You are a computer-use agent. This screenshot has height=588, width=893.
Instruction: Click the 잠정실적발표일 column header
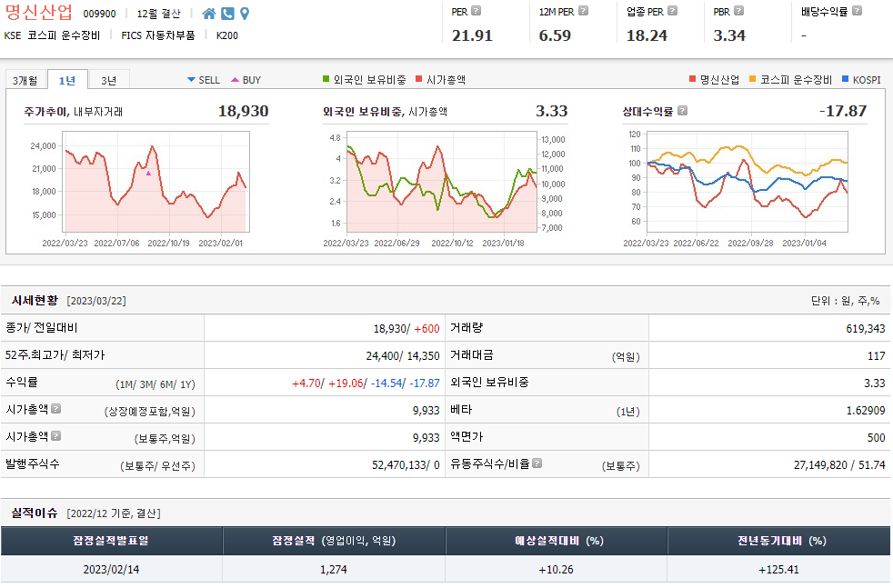point(111,541)
